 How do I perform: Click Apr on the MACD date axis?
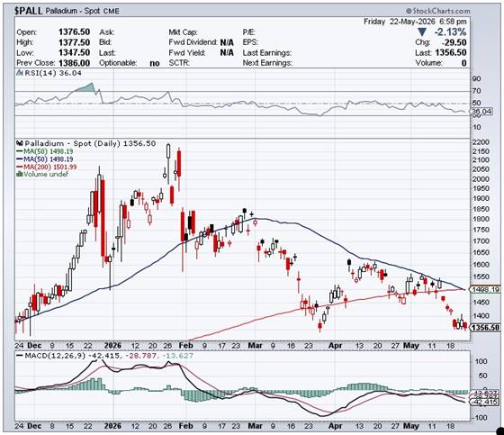coord(335,426)
